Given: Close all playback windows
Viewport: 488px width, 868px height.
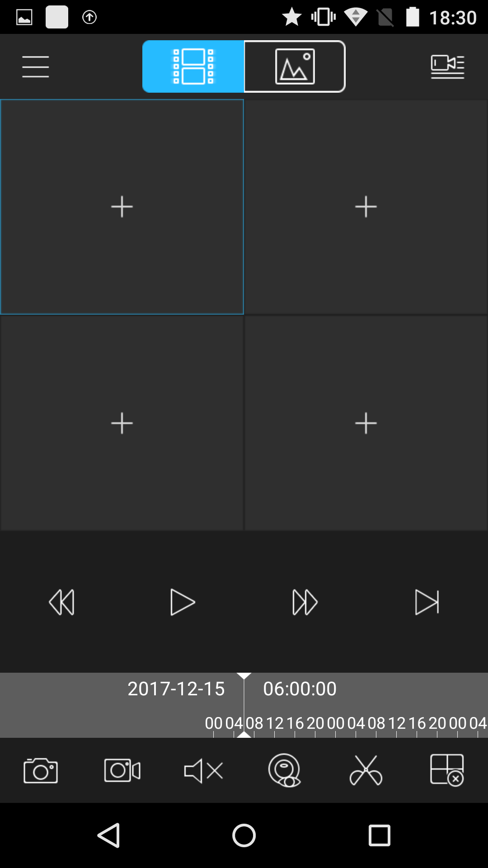Looking at the screenshot, I should tap(447, 770).
